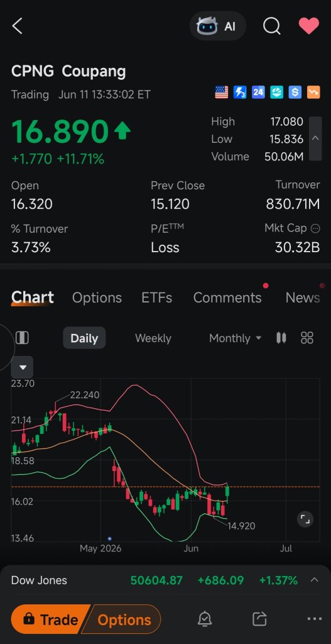The image size is (331, 644).
Task: Tap the blue dollar sign badge
Action: [x=295, y=92]
